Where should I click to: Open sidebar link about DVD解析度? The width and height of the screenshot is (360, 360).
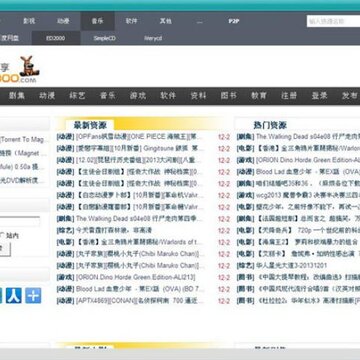(x=22, y=180)
